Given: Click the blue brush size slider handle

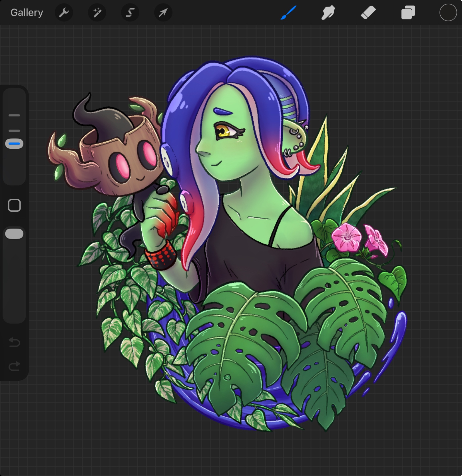Looking at the screenshot, I should pyautogui.click(x=14, y=144).
